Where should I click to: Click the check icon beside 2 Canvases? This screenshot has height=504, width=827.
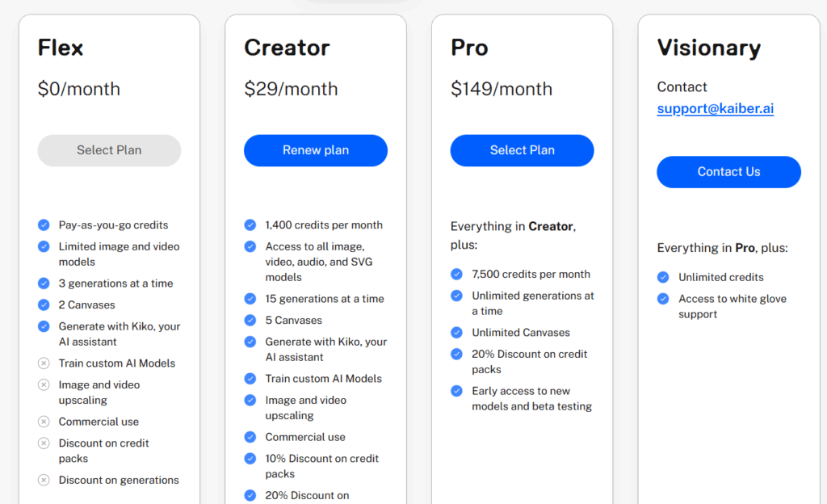(44, 304)
